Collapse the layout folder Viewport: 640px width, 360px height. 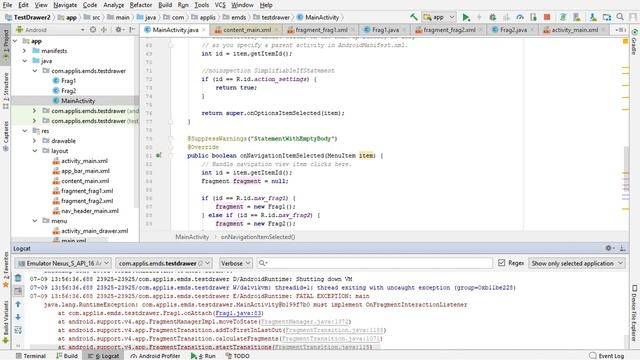[35, 151]
